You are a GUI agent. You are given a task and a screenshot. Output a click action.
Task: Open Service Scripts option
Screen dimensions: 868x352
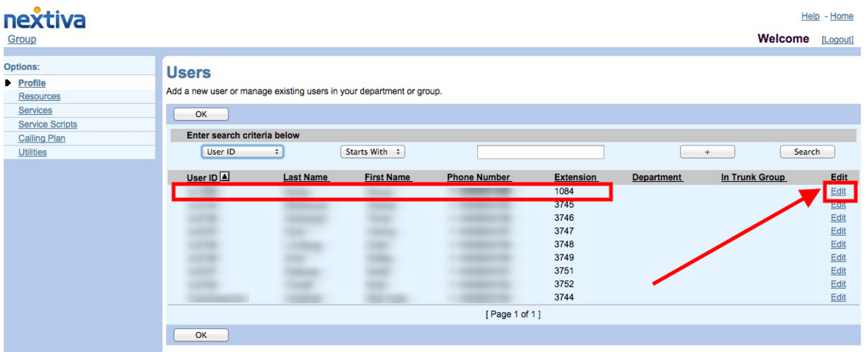48,124
